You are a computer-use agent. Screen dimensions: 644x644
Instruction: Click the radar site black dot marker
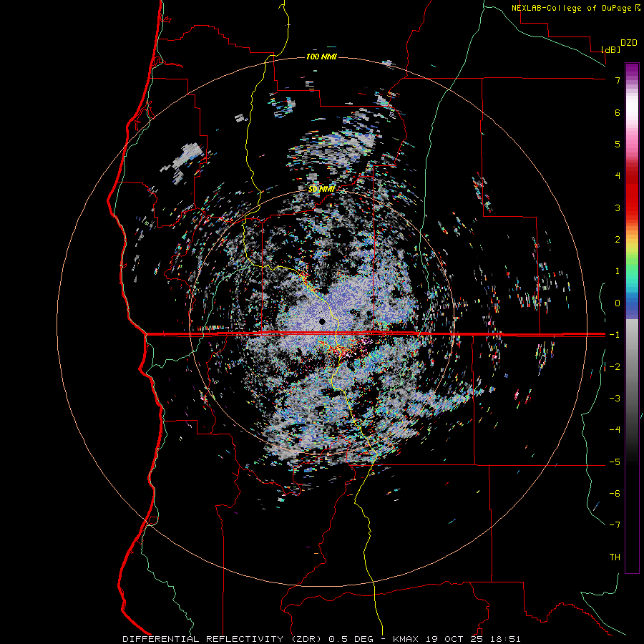322,321
